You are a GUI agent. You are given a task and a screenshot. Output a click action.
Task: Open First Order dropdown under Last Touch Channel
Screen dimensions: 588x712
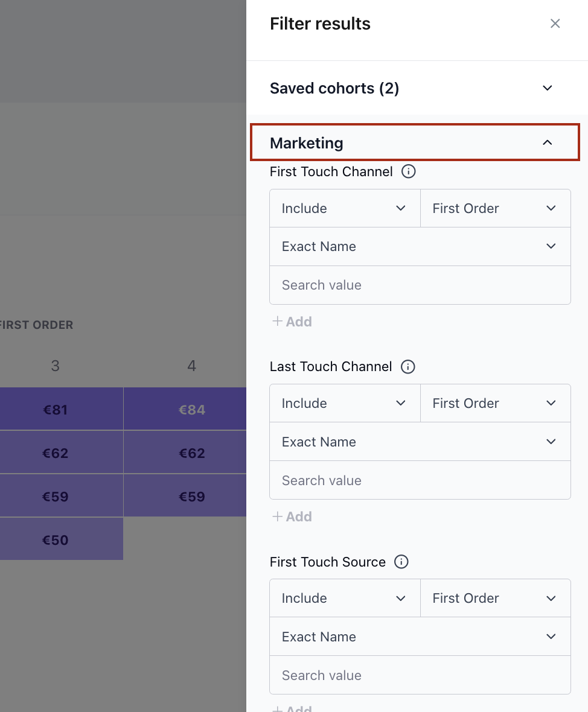point(495,404)
